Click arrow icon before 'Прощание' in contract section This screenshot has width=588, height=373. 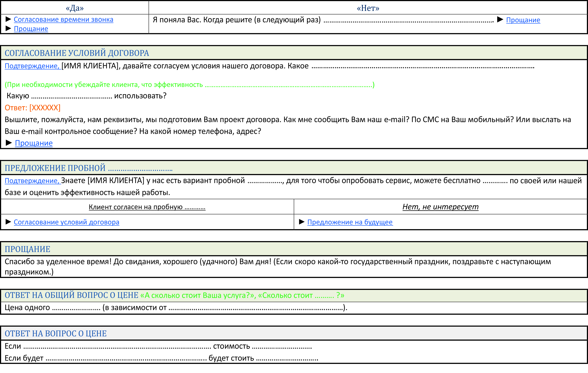pos(9,143)
